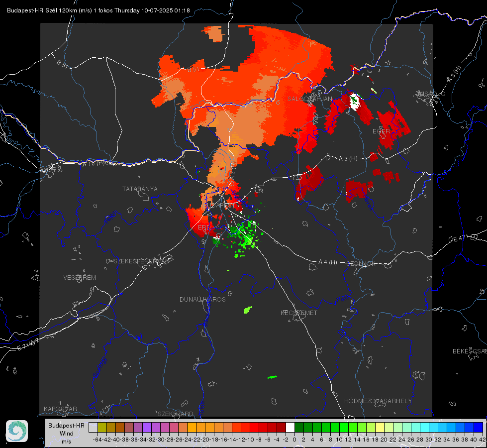The width and height of the screenshot is (487, 448).
Task: Click the KECSKEMÉT city label
Action: coord(299,313)
